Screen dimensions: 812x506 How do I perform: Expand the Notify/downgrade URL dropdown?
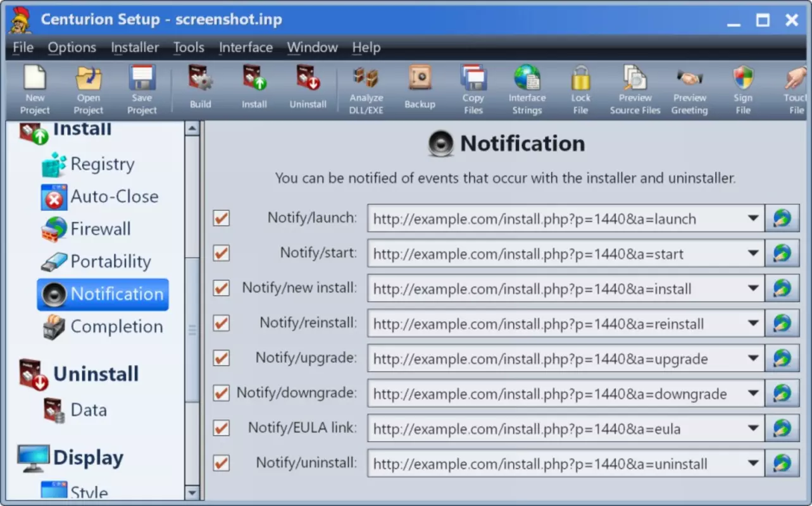(753, 393)
